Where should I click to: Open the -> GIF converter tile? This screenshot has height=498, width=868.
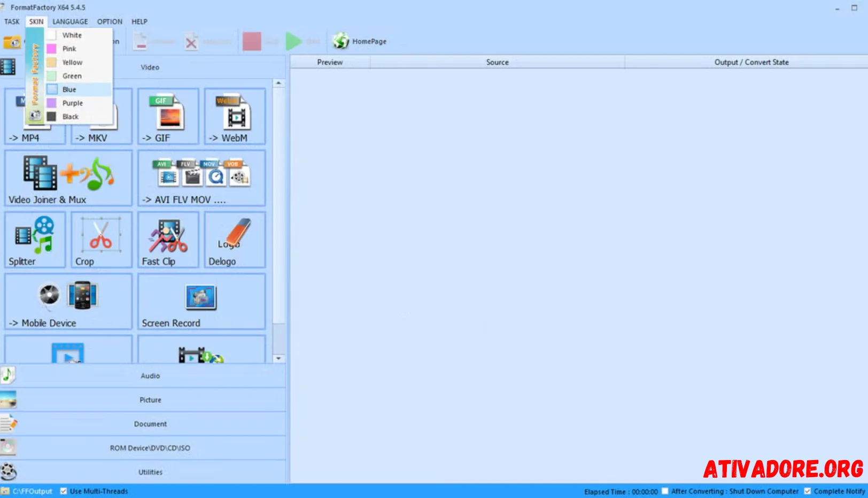(168, 117)
